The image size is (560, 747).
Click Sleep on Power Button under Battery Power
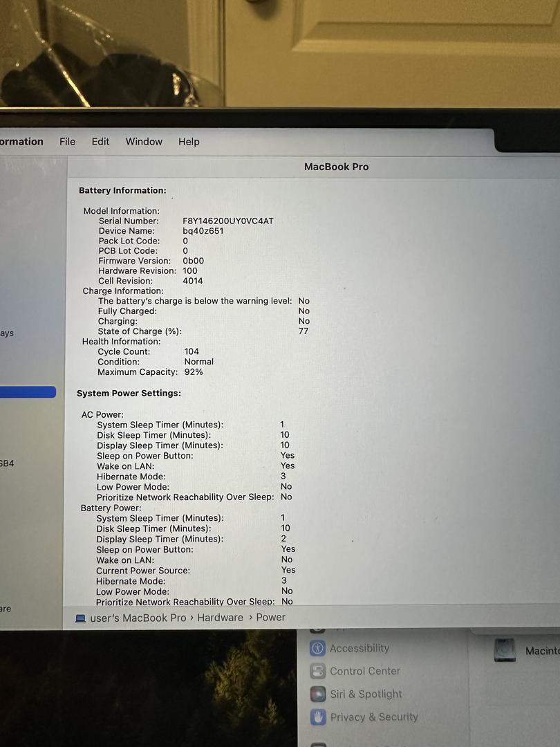144,550
